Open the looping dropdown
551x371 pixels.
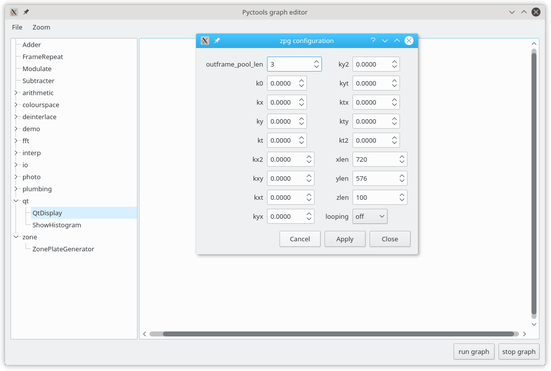point(370,216)
